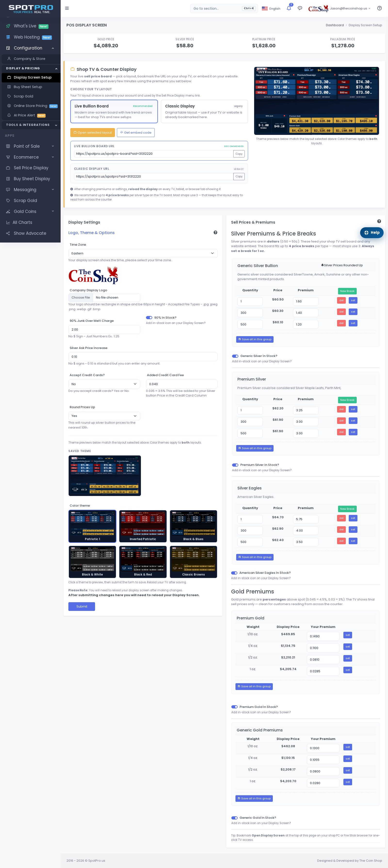Click the Go to section search field
The image size is (388, 868).
tap(224, 8)
